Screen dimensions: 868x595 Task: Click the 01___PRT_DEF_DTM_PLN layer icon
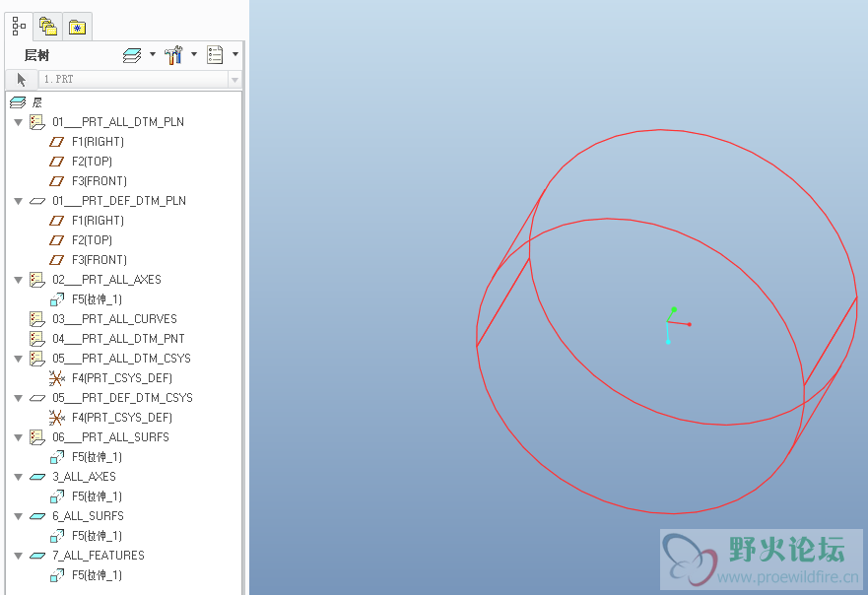[37, 201]
